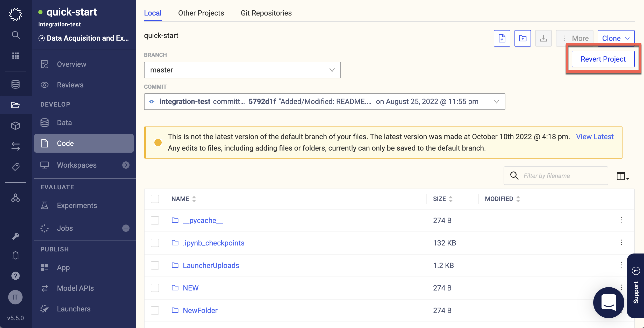Click the Domino logo icon

pyautogui.click(x=16, y=14)
